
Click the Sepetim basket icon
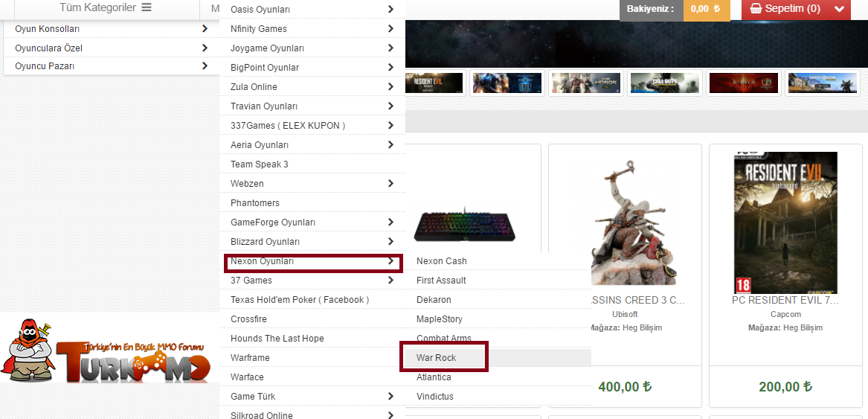[756, 9]
